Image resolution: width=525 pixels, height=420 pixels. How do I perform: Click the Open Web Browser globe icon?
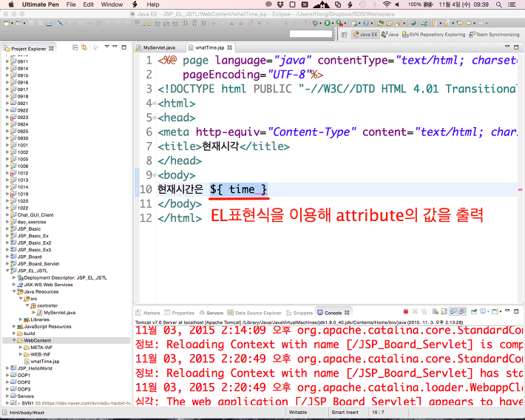pos(413,23)
